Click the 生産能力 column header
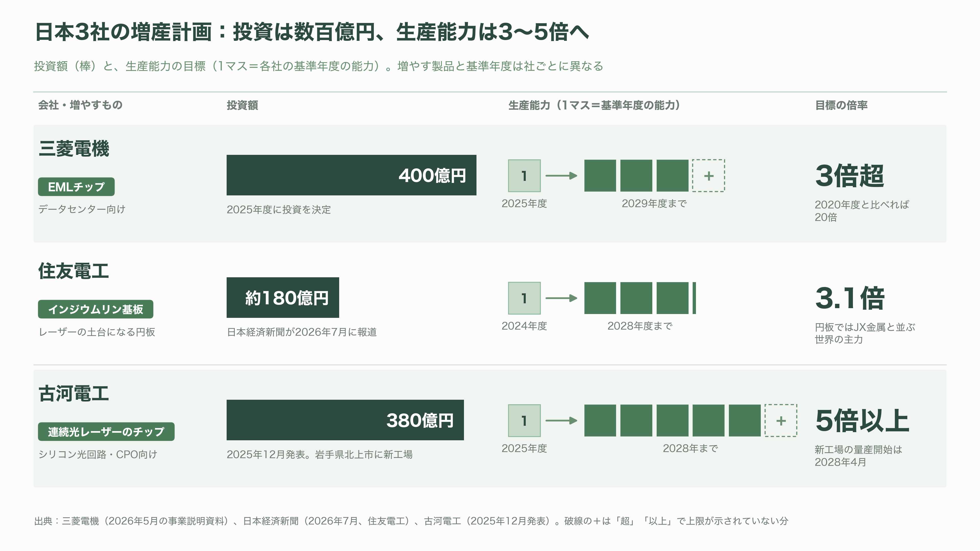The height and width of the screenshot is (551, 980). pos(595,105)
